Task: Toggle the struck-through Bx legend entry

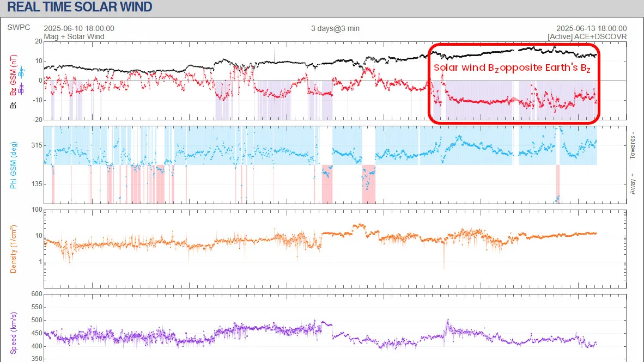Action: [x=21, y=89]
